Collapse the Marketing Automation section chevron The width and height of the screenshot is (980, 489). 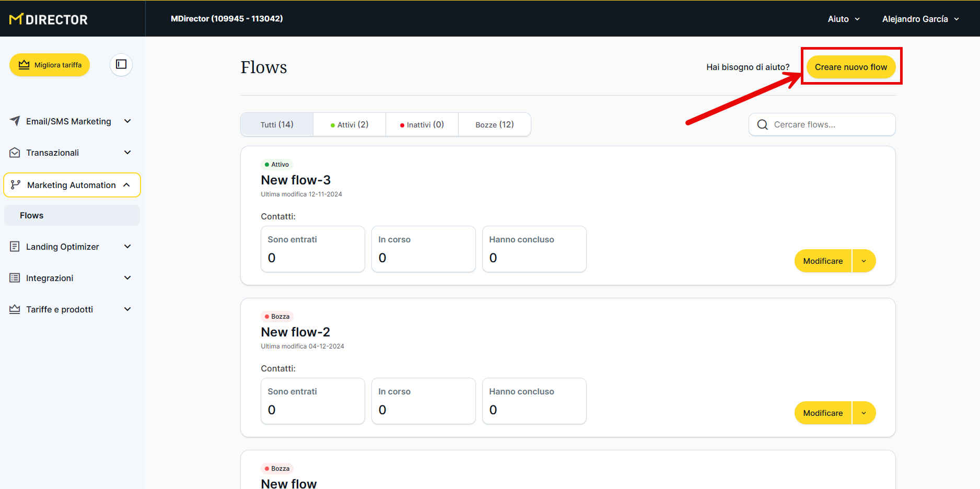coord(126,185)
